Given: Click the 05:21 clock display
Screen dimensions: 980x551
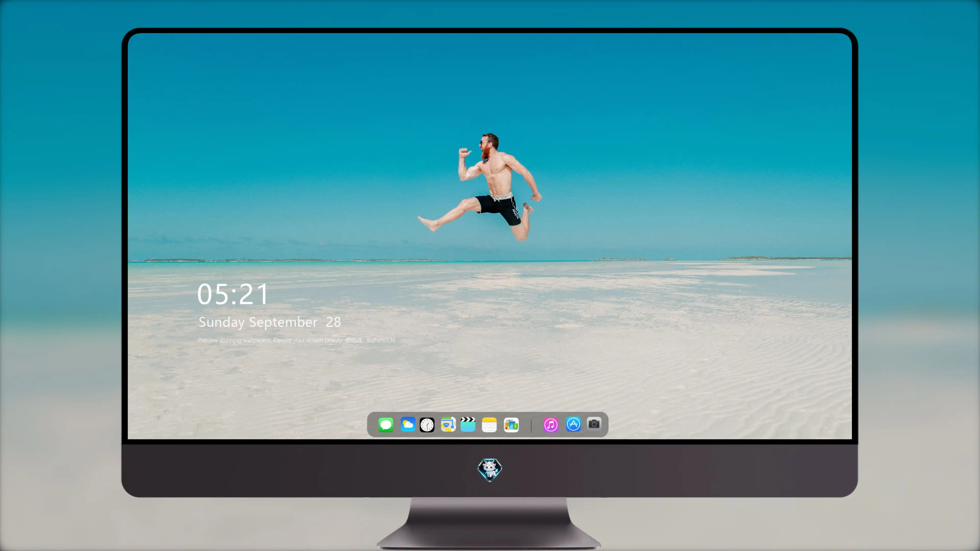Looking at the screenshot, I should (232, 294).
